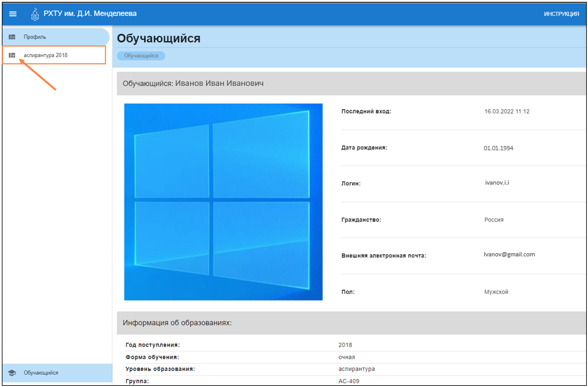Click the student profile photo
Image resolution: width=588 pixels, height=387 pixels.
click(x=223, y=202)
